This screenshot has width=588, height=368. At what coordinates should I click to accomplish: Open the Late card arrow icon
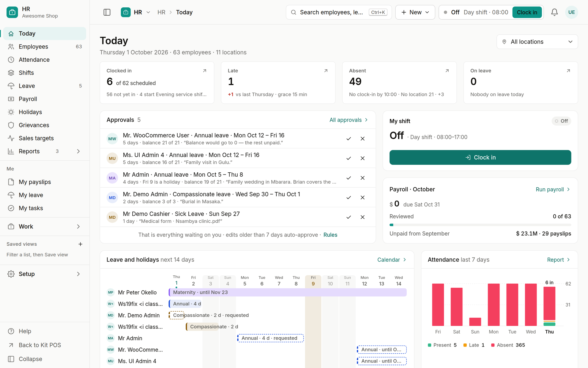coord(326,71)
